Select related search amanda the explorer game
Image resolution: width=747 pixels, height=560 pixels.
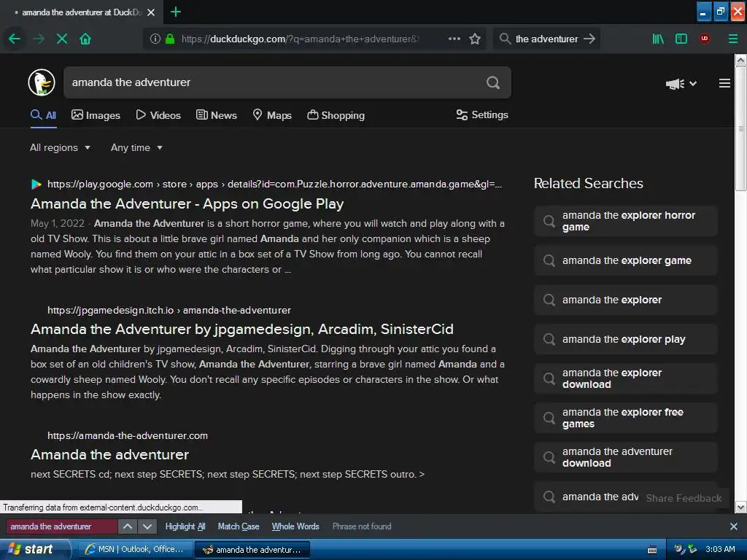625,260
